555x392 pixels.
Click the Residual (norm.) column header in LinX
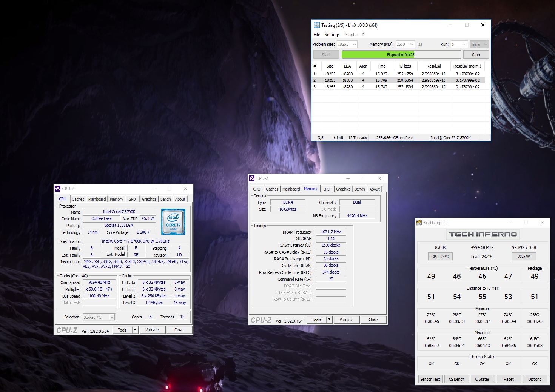(x=467, y=66)
